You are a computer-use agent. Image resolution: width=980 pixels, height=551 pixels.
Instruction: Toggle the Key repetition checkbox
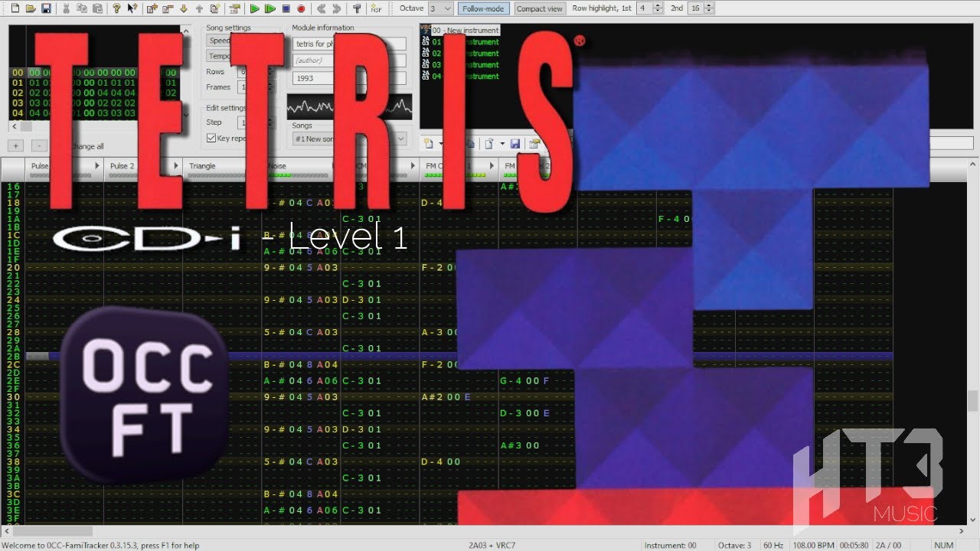211,139
